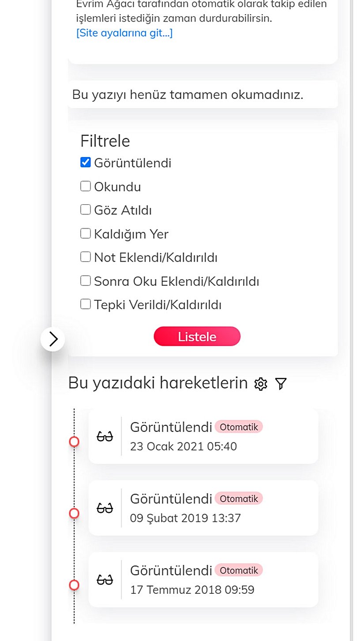Select Not Eklendi/Kaldırıldı checkbox
This screenshot has width=364, height=641.
pos(86,257)
